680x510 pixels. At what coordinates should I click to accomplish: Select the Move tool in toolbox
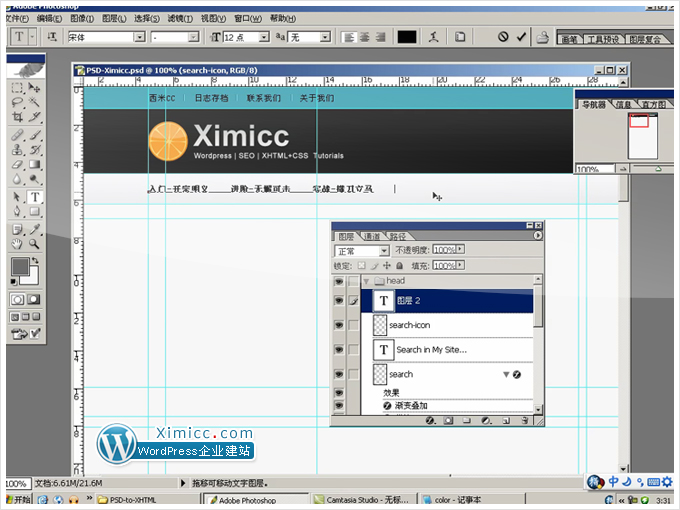34,88
